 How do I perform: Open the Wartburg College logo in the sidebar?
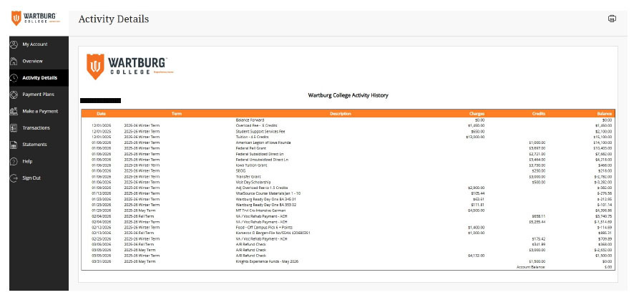click(36, 18)
